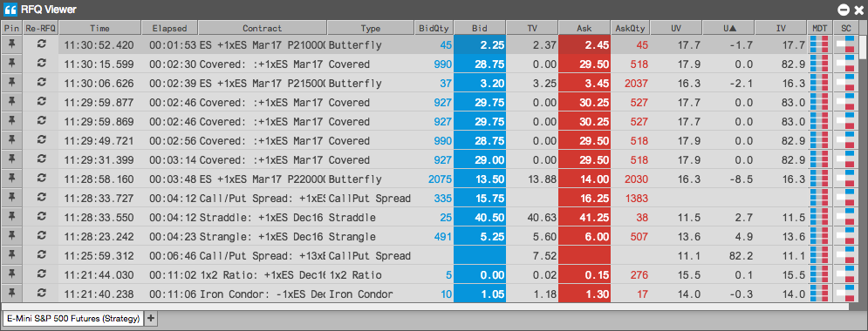Click the 41.25 ask cell for Straddle
This screenshot has height=331, width=868.
click(584, 217)
